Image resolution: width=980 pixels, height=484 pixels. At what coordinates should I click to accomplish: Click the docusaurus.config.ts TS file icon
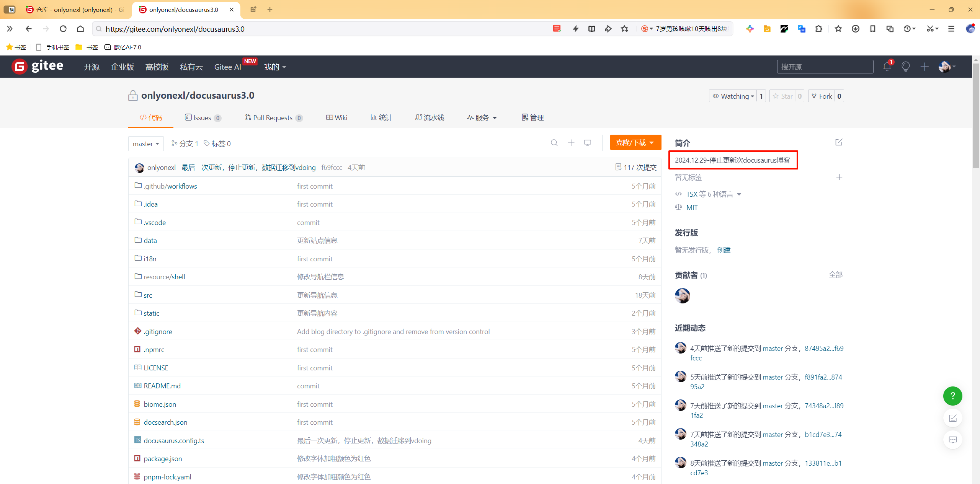(138, 440)
